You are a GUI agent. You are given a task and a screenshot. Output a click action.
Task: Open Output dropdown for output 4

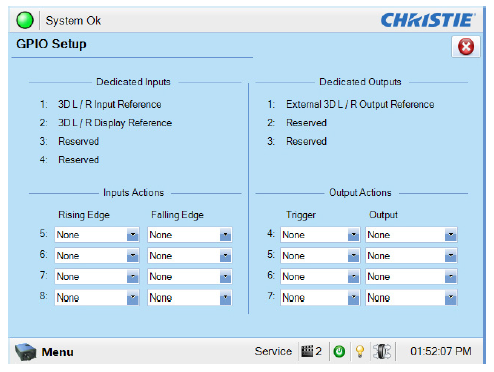[x=411, y=235]
